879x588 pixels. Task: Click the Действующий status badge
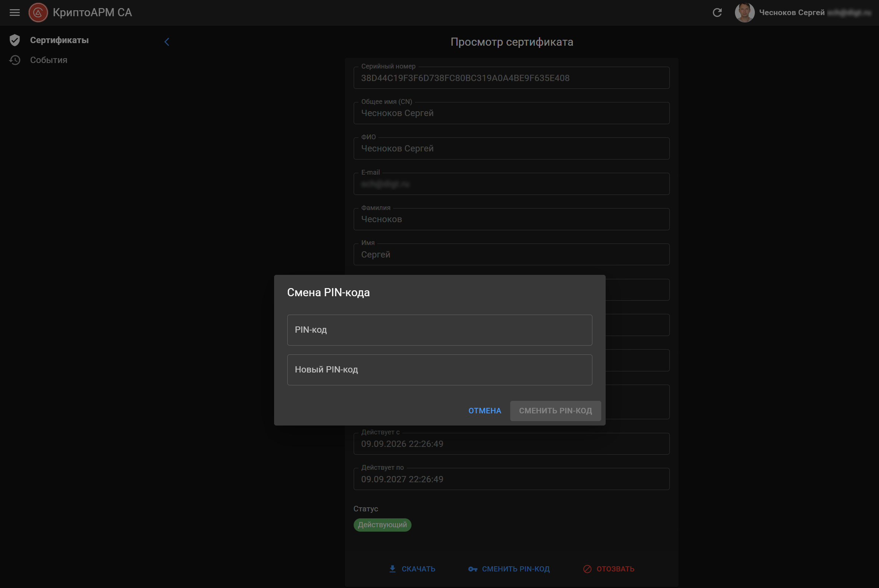coord(382,525)
